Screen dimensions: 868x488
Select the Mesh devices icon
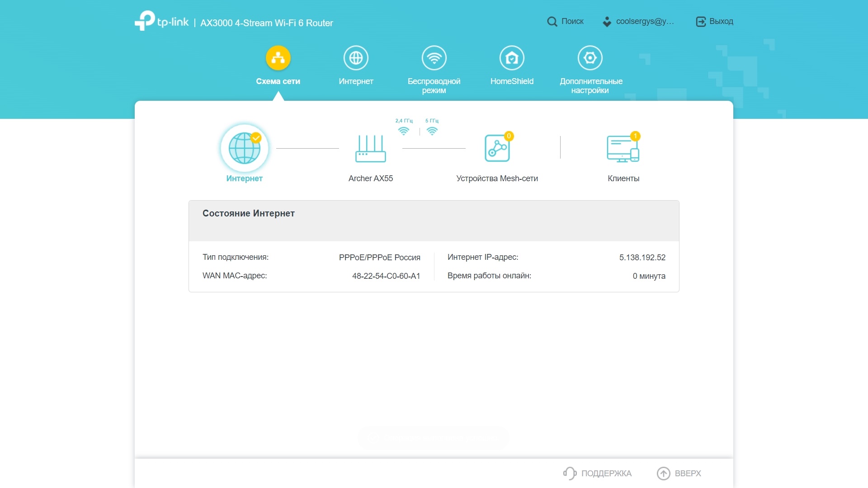pos(497,148)
